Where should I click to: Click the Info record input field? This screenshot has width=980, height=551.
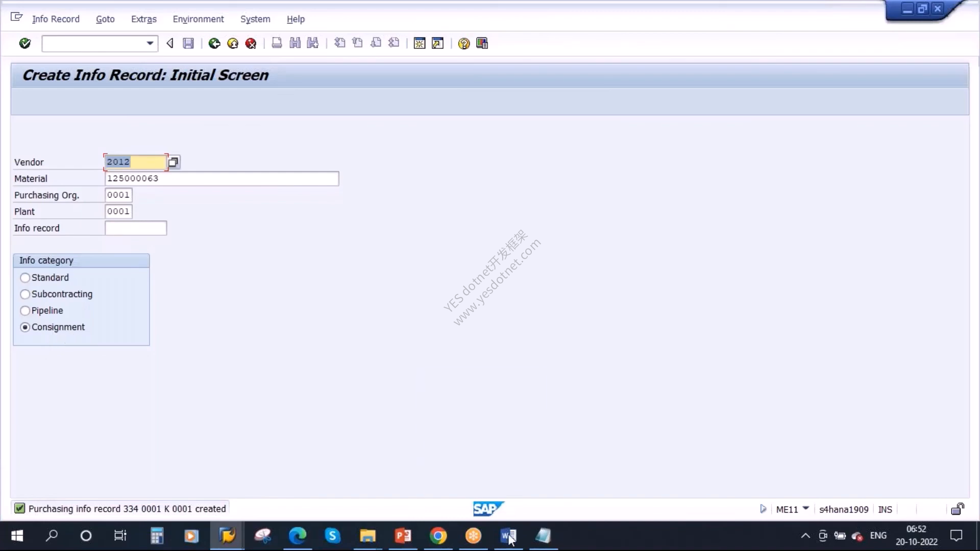click(136, 228)
